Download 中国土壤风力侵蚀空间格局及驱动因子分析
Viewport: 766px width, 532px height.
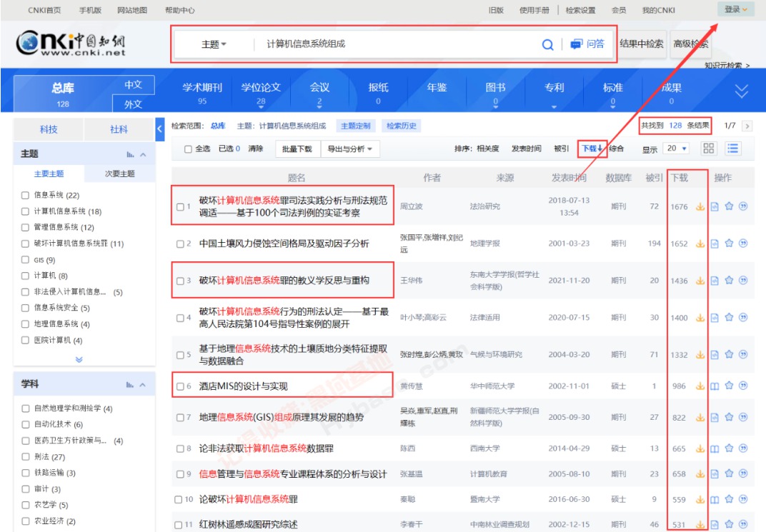coord(700,244)
